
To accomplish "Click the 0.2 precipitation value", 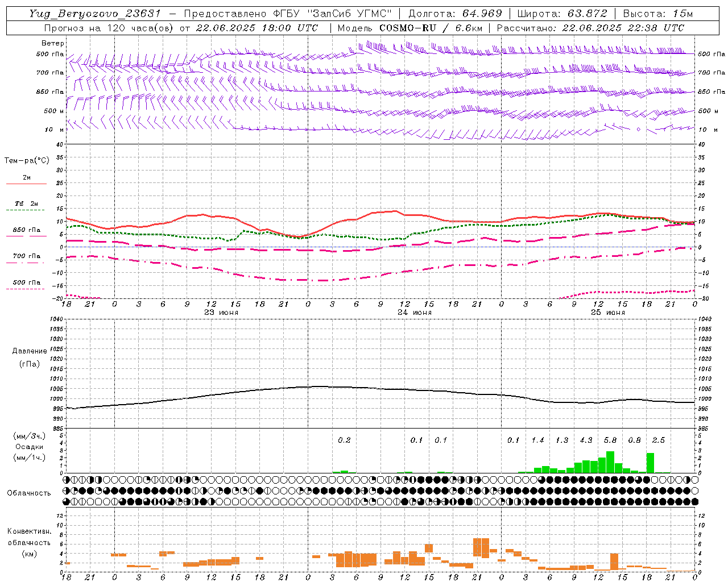I will (x=344, y=440).
